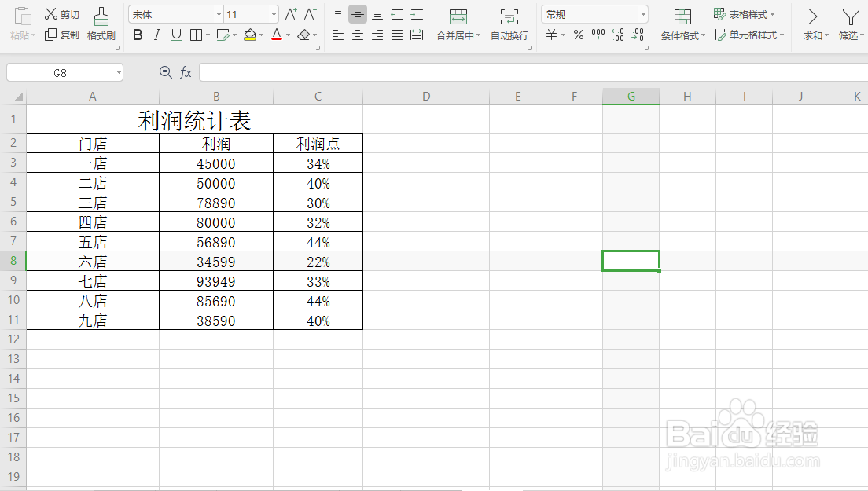Center text horizontally
The image size is (868, 491).
click(x=358, y=35)
